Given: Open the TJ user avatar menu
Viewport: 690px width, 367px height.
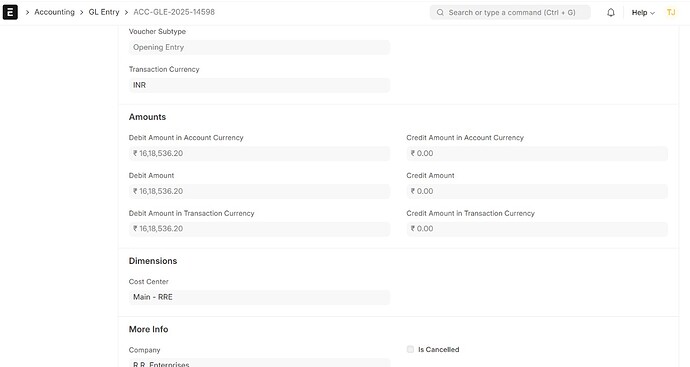Looking at the screenshot, I should click(x=671, y=12).
